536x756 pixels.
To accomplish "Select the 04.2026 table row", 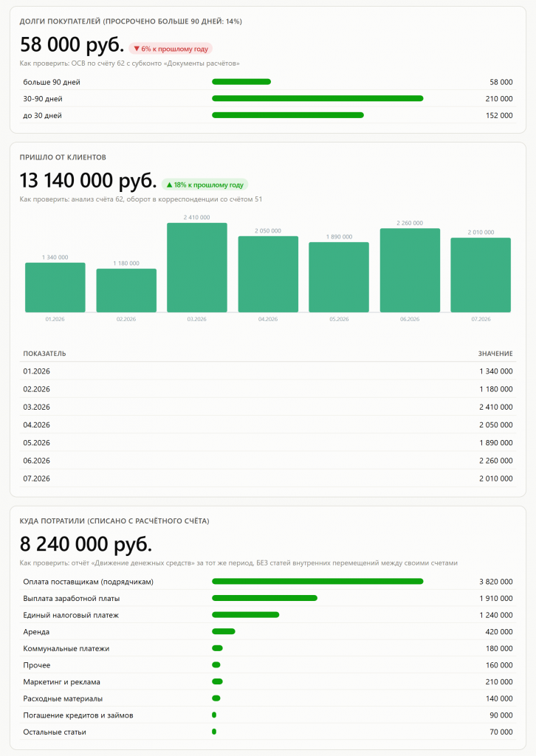I will (x=268, y=425).
